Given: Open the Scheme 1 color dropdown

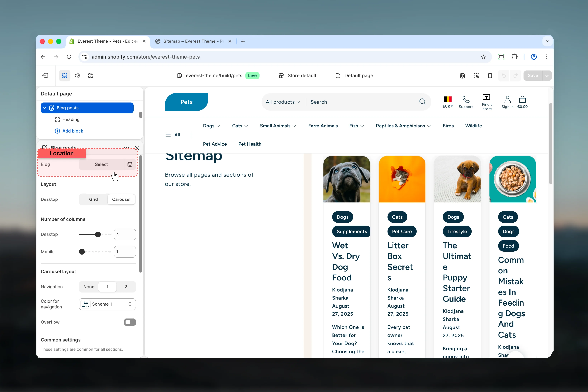Looking at the screenshot, I should 107,304.
